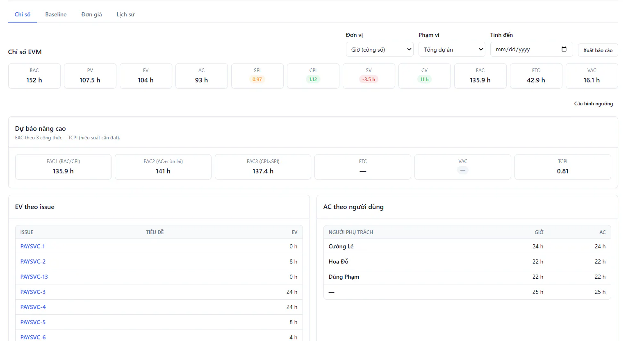Image resolution: width=644 pixels, height=341 pixels.
Task: Click the TIÊU ĐỀ column header
Action: [155, 232]
